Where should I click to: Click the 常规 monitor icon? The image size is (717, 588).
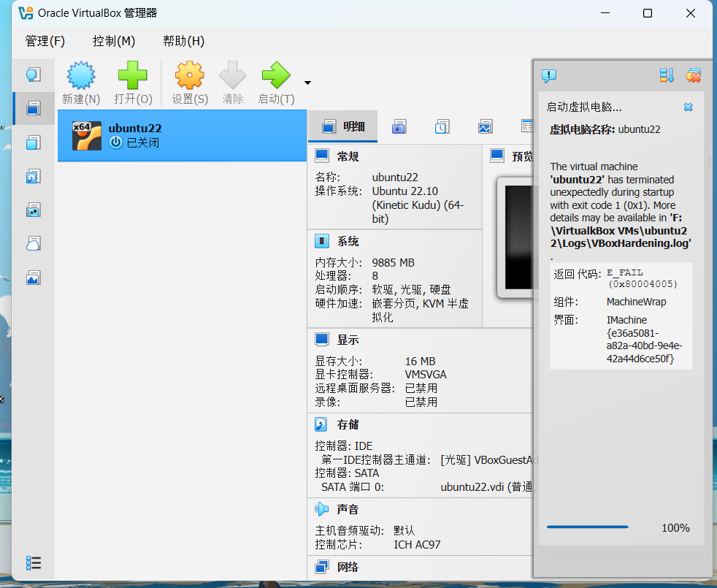(322, 156)
